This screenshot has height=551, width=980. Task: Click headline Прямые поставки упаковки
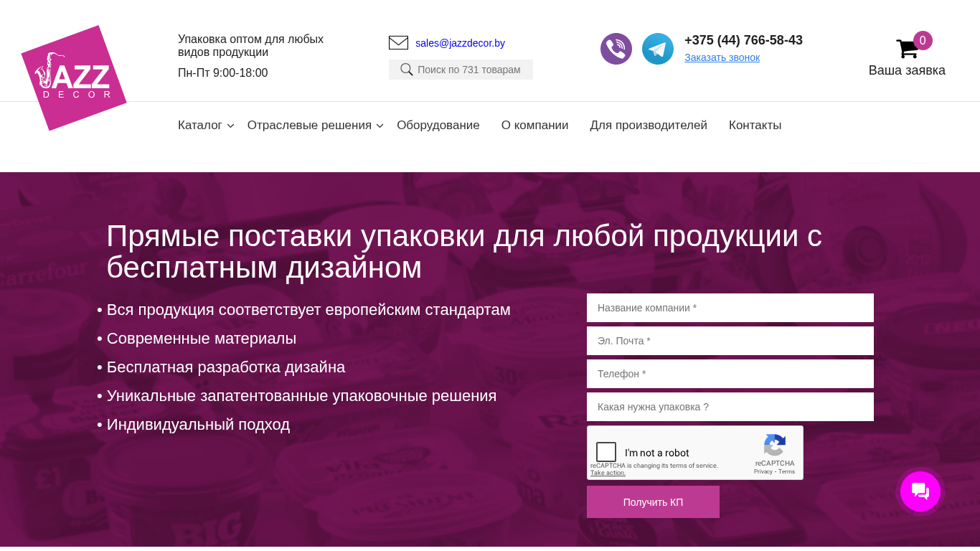coord(464,252)
